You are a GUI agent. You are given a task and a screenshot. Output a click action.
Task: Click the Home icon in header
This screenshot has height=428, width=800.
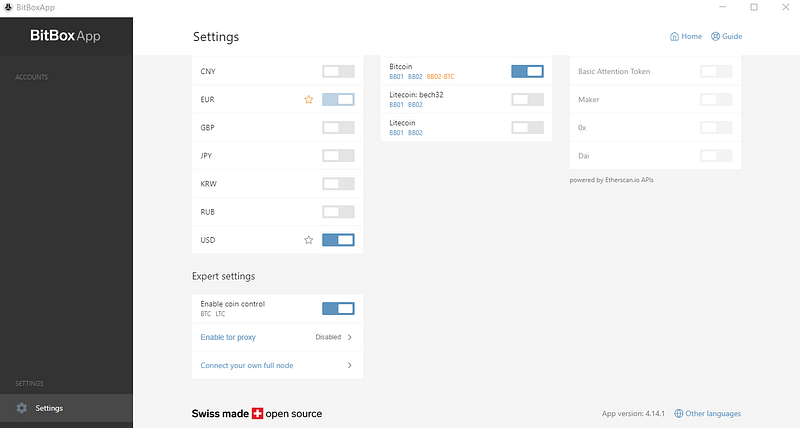(x=674, y=37)
